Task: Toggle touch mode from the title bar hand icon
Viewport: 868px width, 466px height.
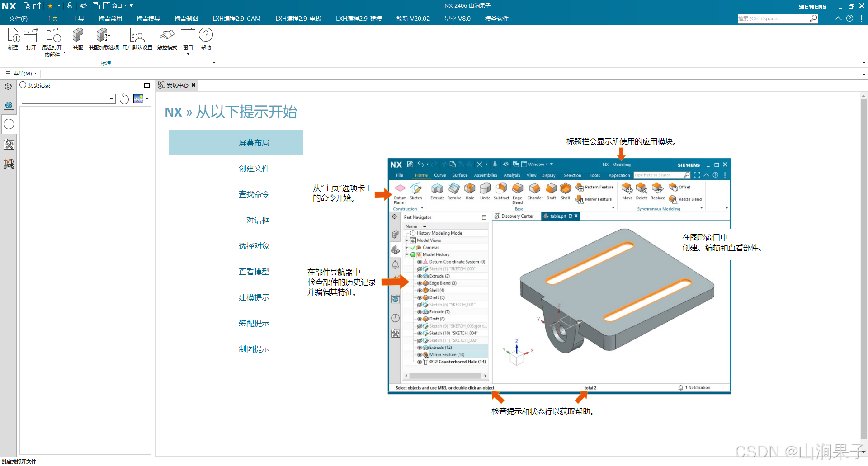Action: point(83,6)
